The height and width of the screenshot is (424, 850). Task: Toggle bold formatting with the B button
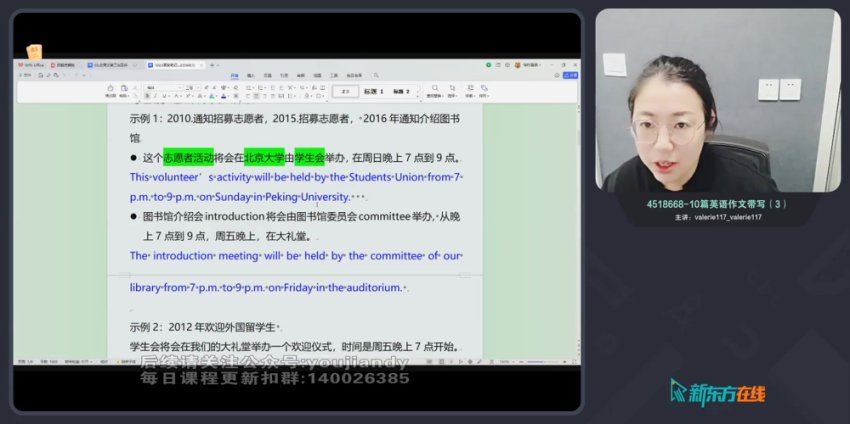click(147, 95)
